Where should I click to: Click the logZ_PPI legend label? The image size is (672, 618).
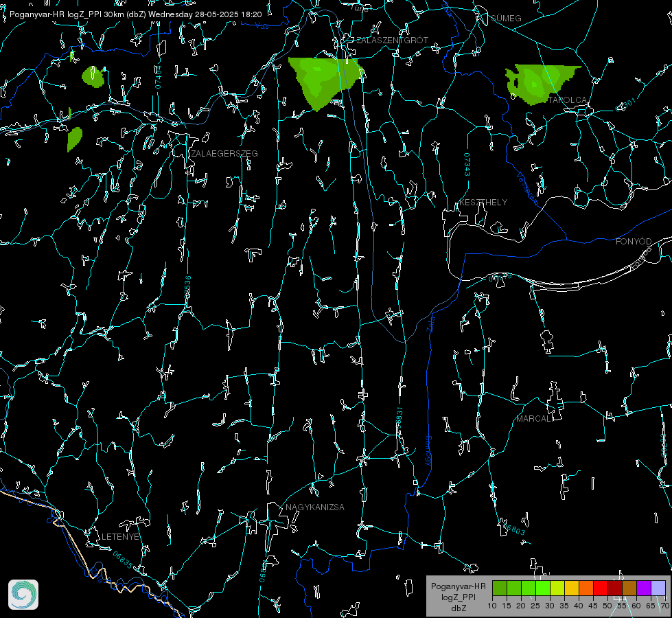[x=458, y=597]
